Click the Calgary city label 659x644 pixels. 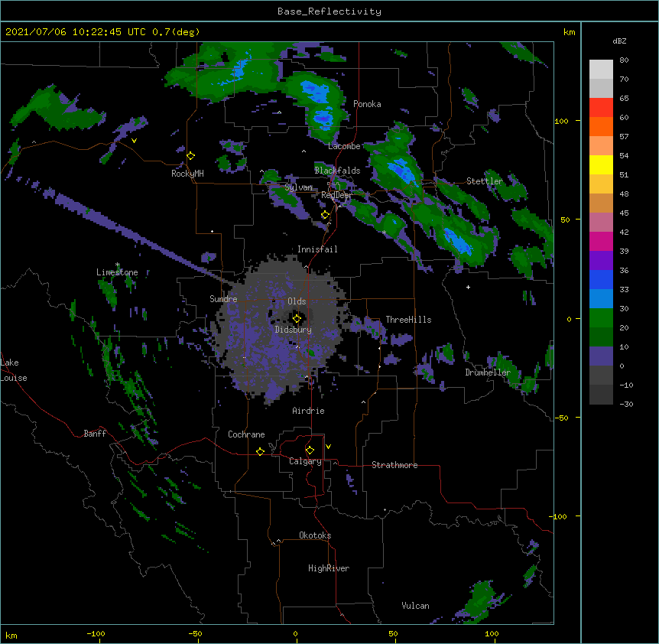306,461
